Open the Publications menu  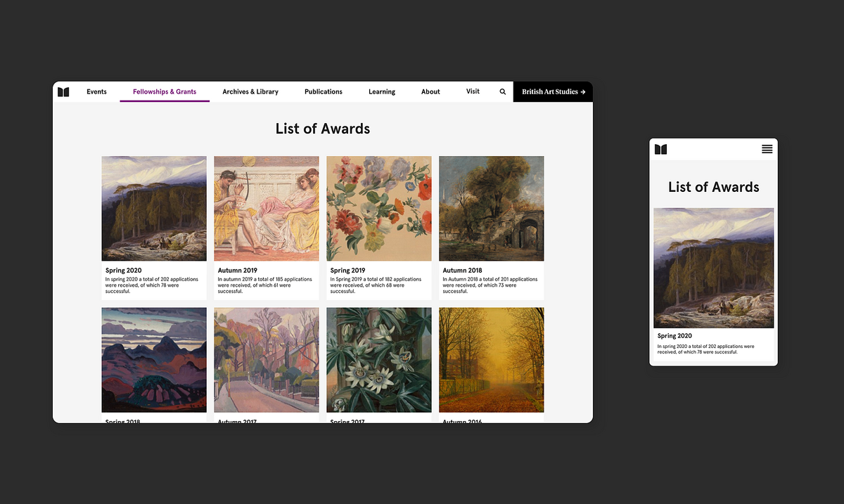click(324, 92)
